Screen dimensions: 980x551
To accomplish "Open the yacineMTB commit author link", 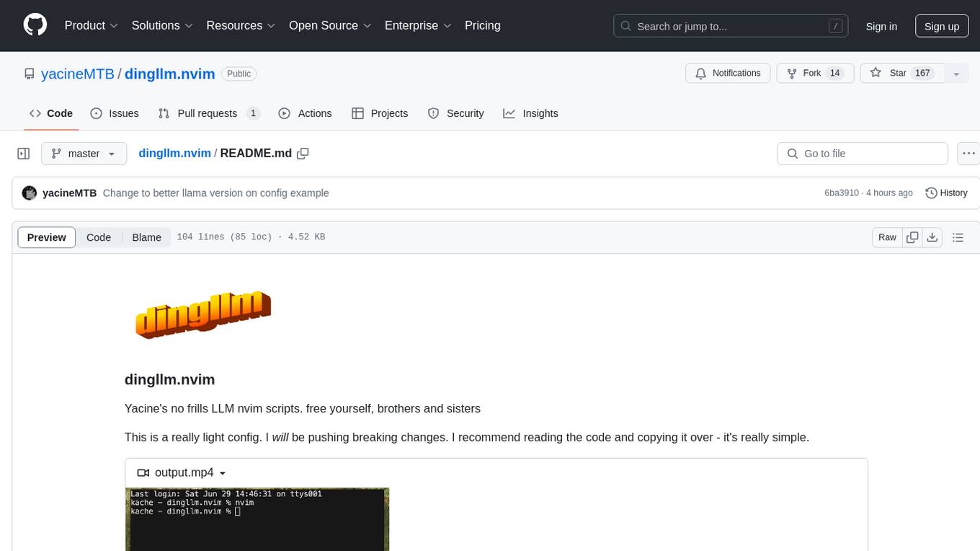I will [x=70, y=193].
